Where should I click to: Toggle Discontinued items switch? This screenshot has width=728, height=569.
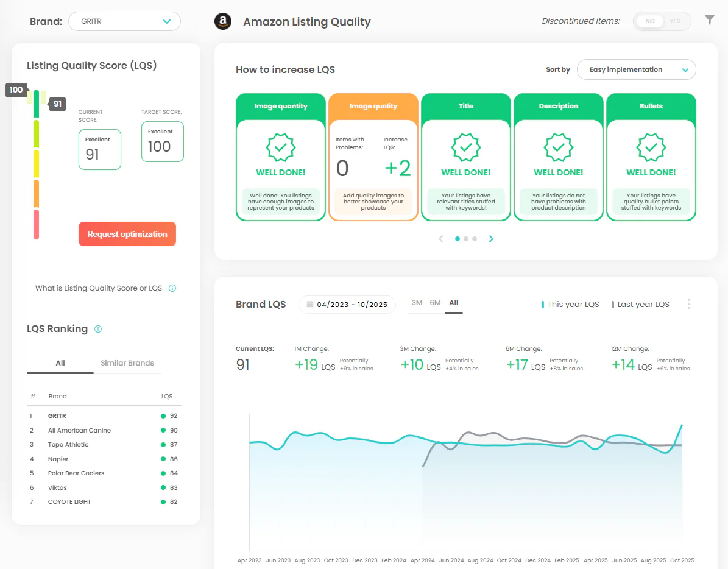coord(662,21)
